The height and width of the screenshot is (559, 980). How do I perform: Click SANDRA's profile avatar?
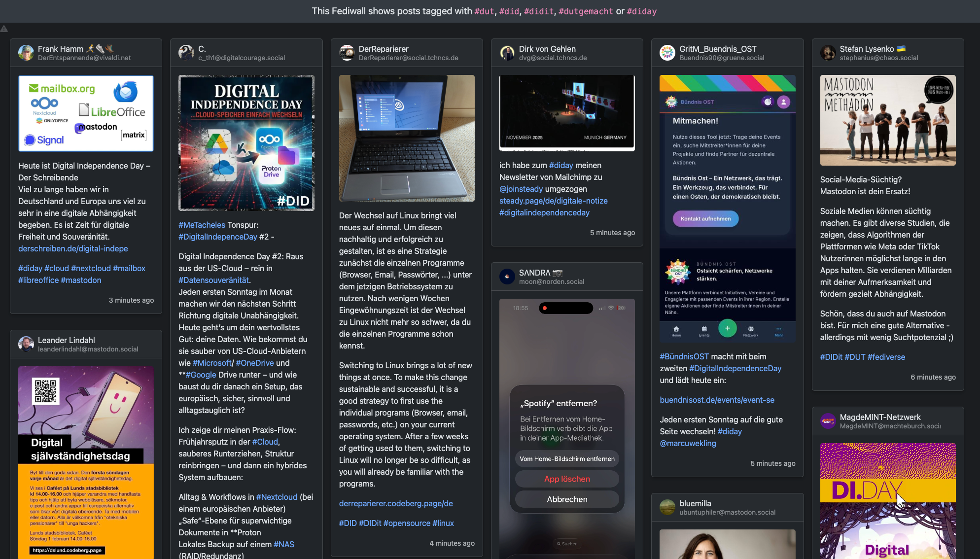click(507, 277)
